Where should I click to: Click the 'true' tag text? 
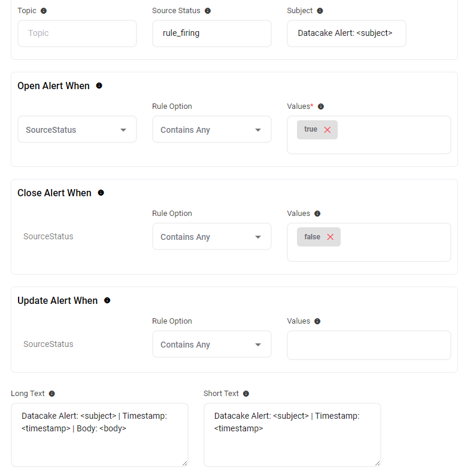tap(311, 129)
